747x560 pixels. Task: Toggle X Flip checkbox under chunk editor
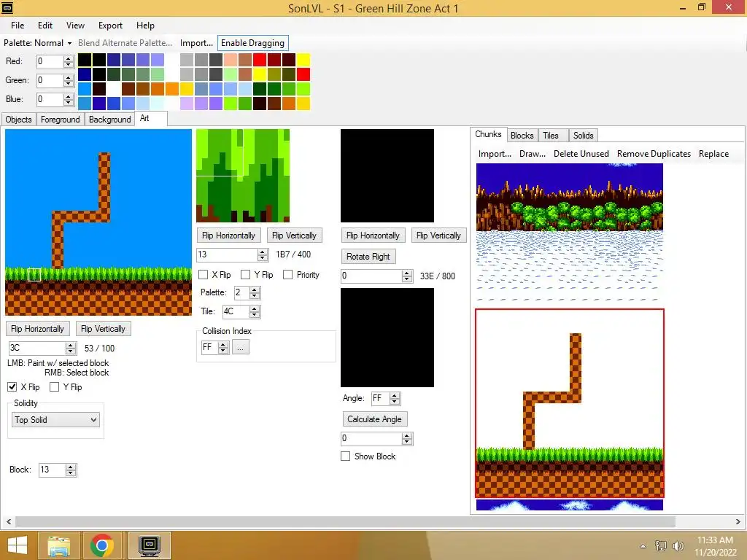12,386
